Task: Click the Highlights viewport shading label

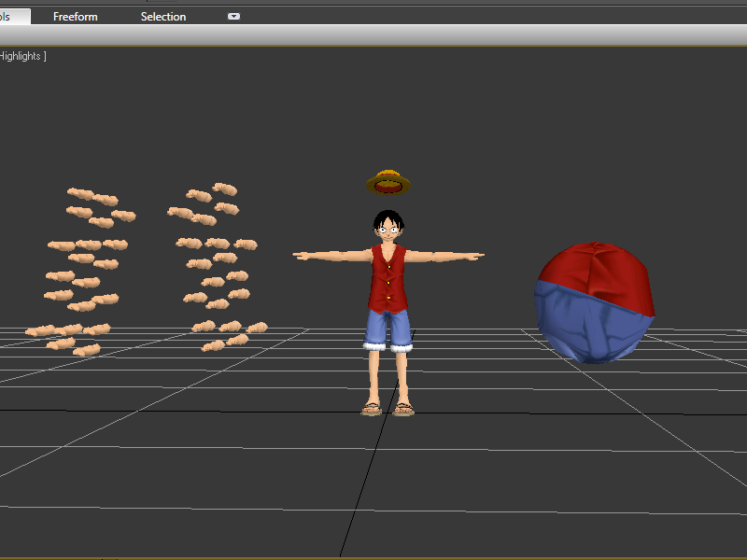Action: 22,56
